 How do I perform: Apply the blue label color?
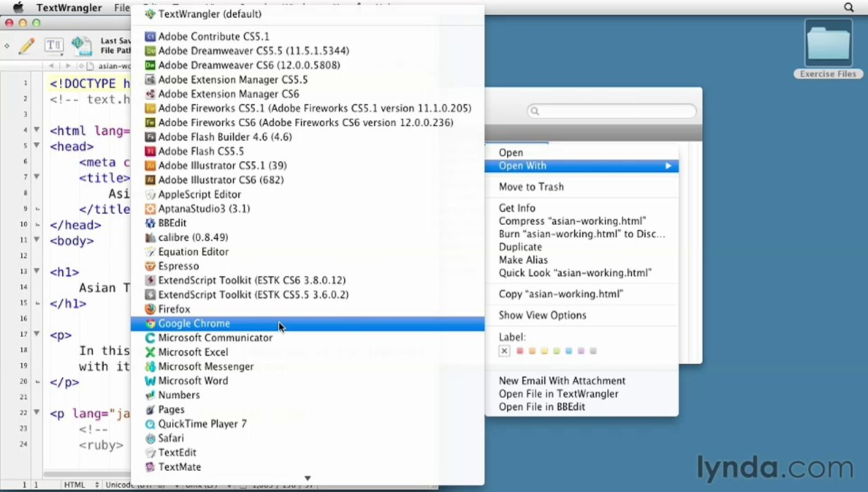point(569,351)
